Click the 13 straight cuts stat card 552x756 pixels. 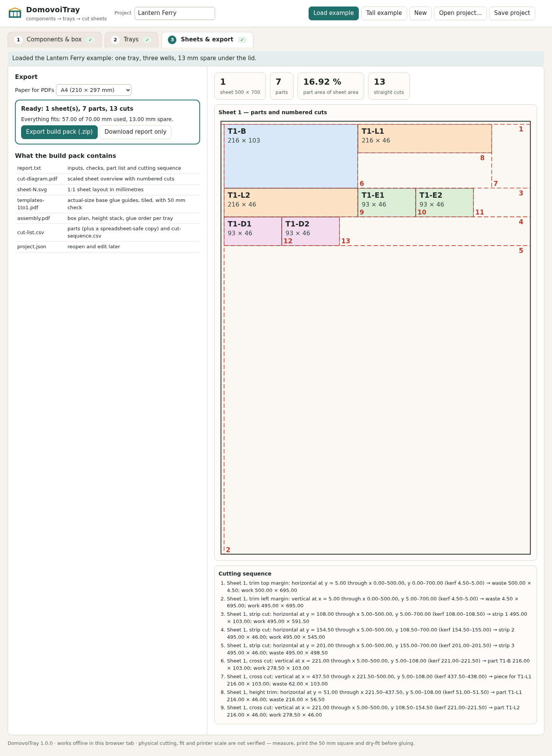point(389,86)
